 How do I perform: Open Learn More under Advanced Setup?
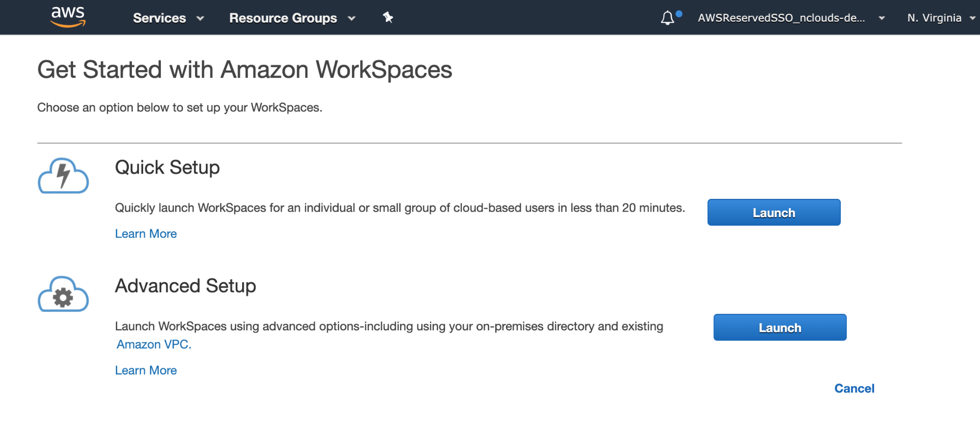point(146,371)
